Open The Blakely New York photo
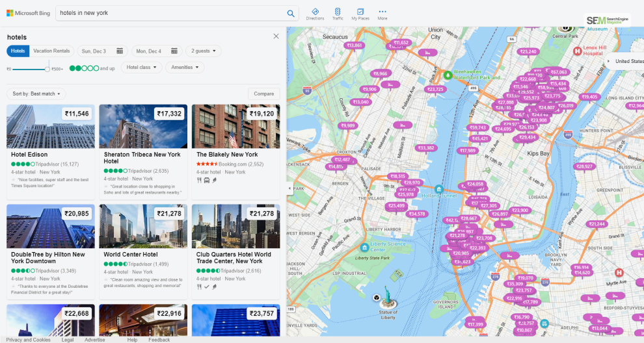The image size is (644, 343). point(235,127)
